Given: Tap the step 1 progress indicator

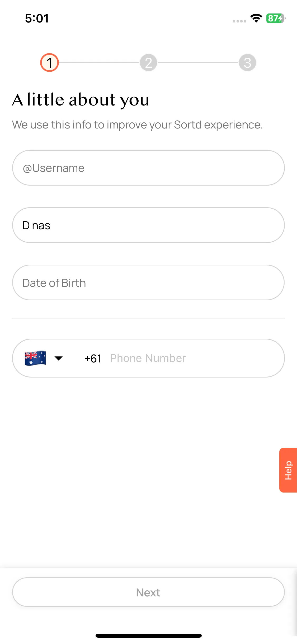Looking at the screenshot, I should 49,63.
